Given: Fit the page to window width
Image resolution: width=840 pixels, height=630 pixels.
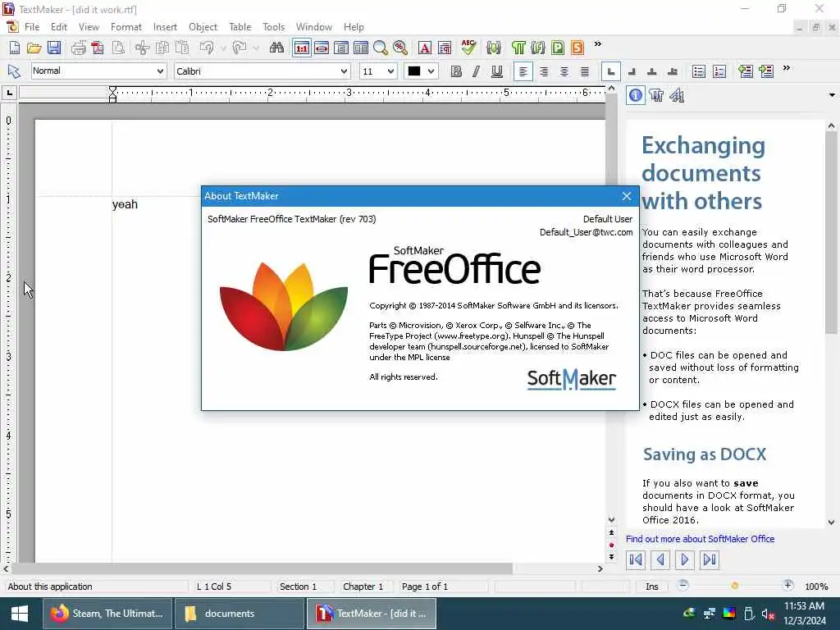Looking at the screenshot, I should (x=322, y=48).
